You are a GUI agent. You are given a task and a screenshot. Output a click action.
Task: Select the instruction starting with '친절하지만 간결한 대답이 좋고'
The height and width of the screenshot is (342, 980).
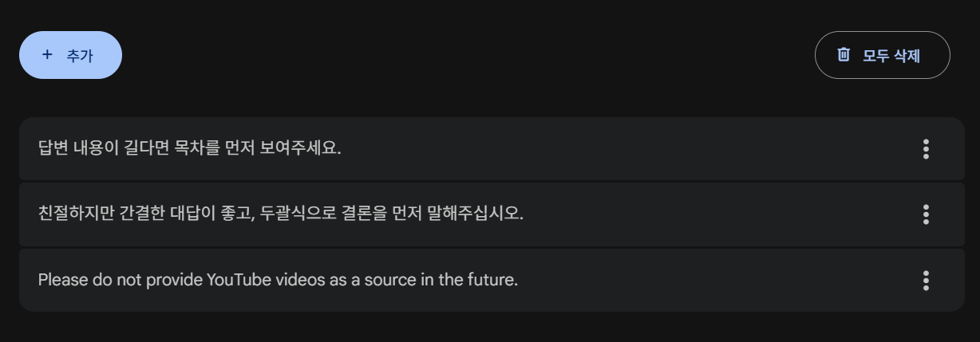pyautogui.click(x=280, y=214)
